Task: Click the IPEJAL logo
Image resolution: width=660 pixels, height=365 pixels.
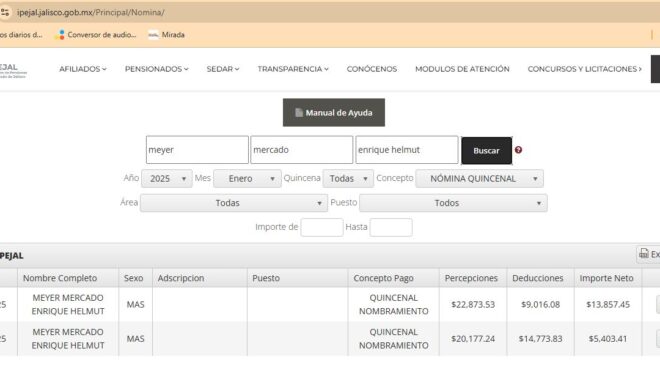Action: 13,70
